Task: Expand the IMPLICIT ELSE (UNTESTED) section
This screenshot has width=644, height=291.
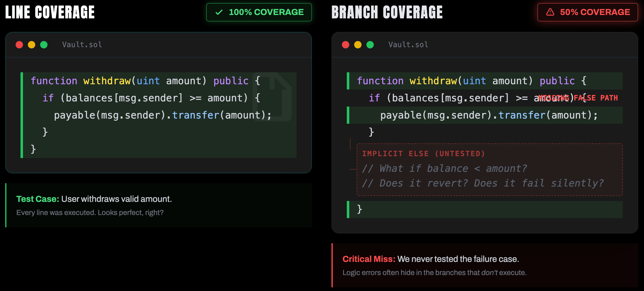Action: [x=424, y=153]
